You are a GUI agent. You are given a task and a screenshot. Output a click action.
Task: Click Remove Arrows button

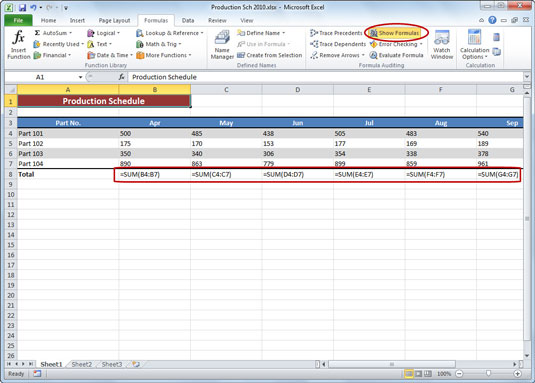click(337, 55)
